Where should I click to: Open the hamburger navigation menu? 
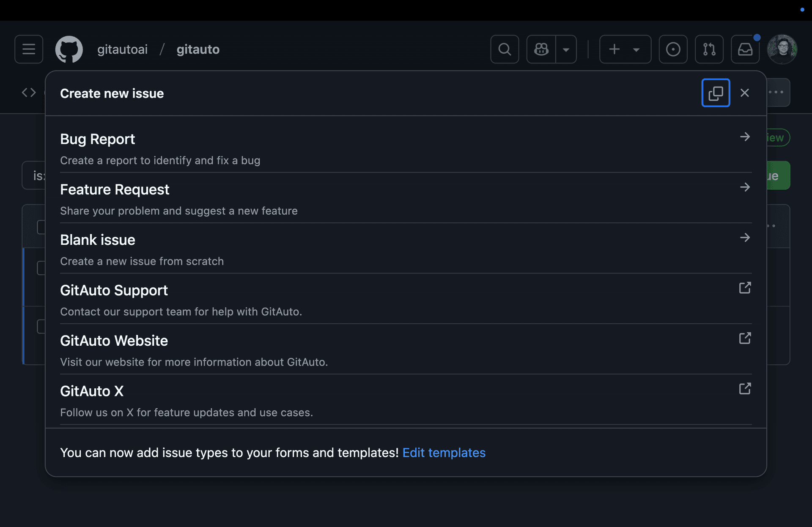28,49
